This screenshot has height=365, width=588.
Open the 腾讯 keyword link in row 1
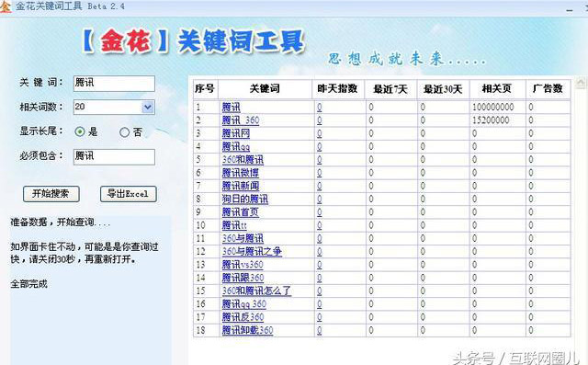coord(231,108)
